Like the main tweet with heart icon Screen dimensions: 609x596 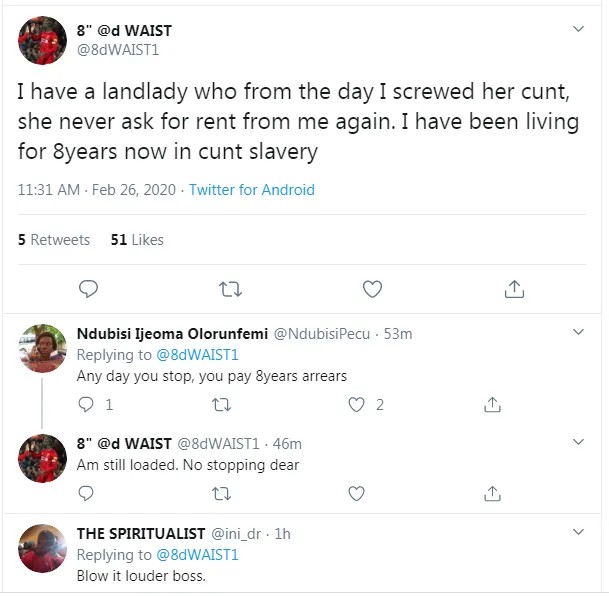pyautogui.click(x=372, y=289)
